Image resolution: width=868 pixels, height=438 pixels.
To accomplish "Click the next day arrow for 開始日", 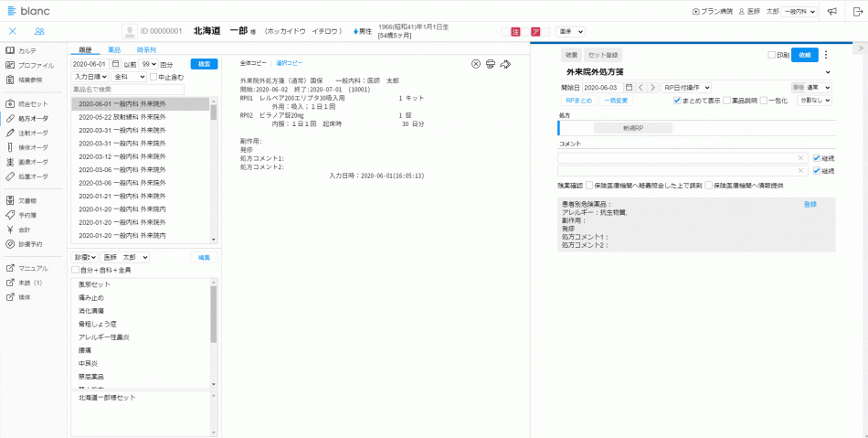I will pyautogui.click(x=652, y=88).
